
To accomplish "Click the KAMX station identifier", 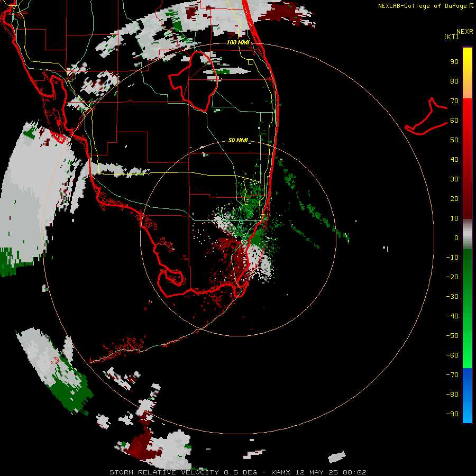I will pos(282,472).
